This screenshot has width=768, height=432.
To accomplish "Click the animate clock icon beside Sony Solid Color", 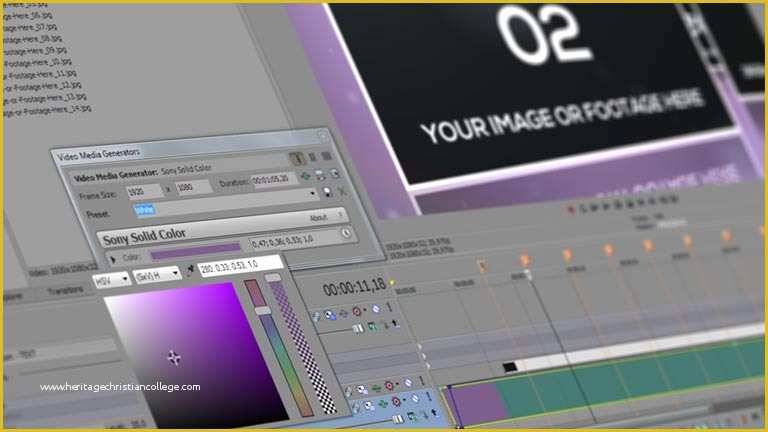I will coord(346,234).
